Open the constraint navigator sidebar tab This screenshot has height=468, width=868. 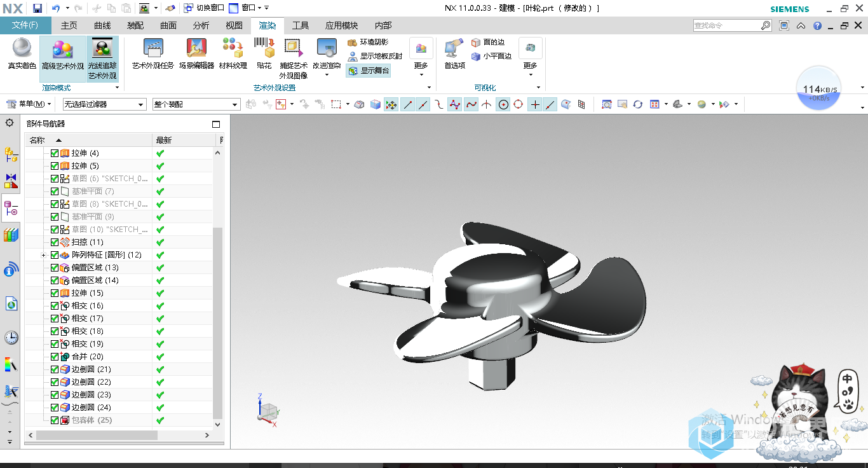(x=11, y=181)
